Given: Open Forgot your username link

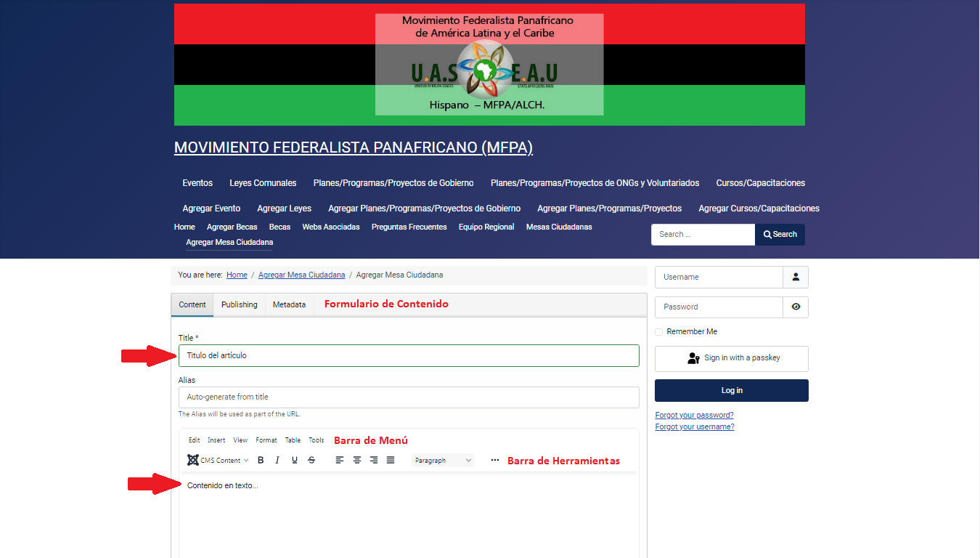Looking at the screenshot, I should 695,427.
